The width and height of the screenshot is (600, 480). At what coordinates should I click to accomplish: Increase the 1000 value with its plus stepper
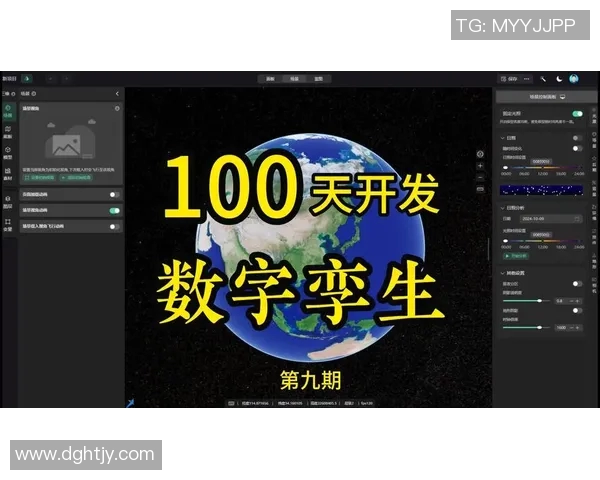coord(578,328)
